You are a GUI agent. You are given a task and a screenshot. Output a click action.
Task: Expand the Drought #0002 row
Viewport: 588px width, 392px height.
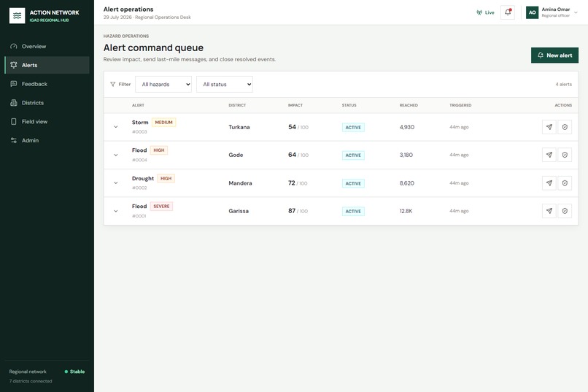coord(116,182)
